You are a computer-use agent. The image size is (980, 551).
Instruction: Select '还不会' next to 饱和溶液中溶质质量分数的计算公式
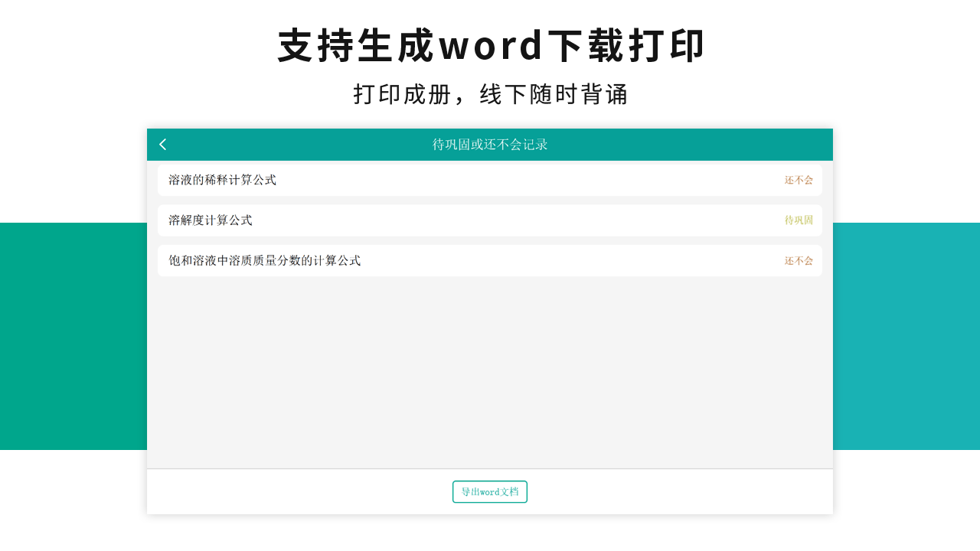797,260
